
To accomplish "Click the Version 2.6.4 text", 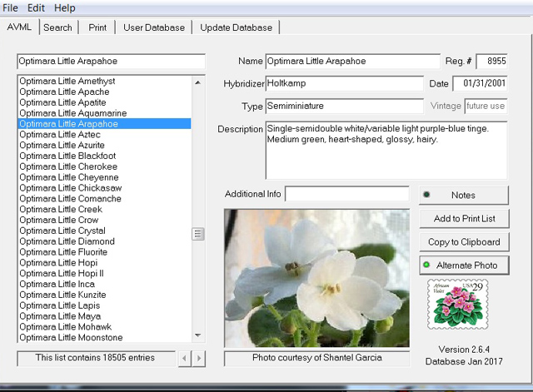I will coord(464,350).
